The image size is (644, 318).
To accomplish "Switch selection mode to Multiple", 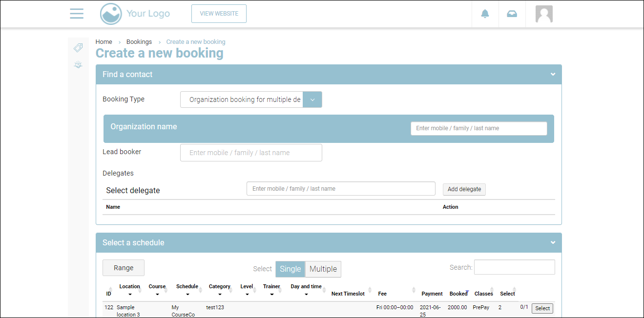I will (323, 269).
